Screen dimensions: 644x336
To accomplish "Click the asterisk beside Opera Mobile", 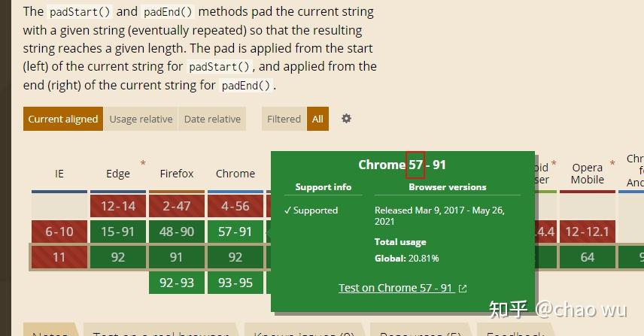I will coord(612,163).
